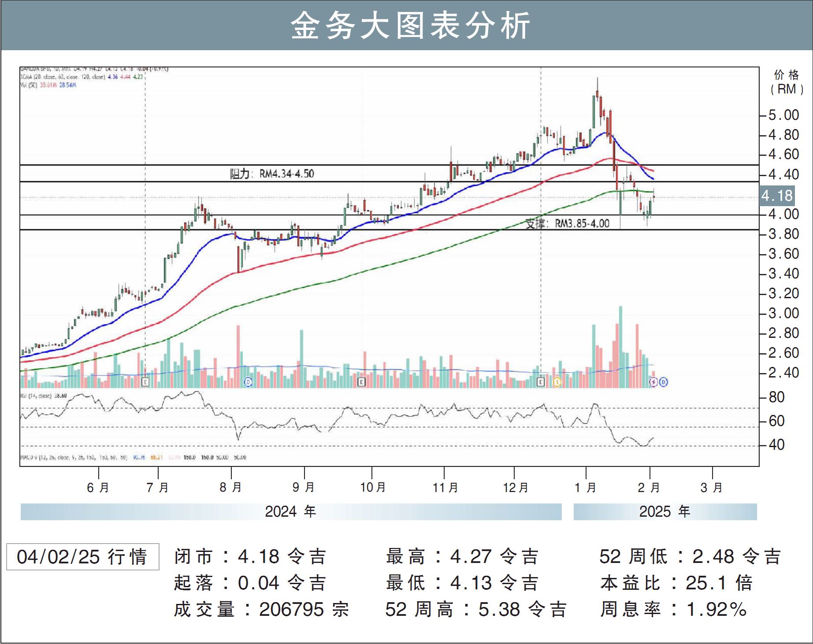
Task: Click the E earnings marker near 7月
Action: 145,382
